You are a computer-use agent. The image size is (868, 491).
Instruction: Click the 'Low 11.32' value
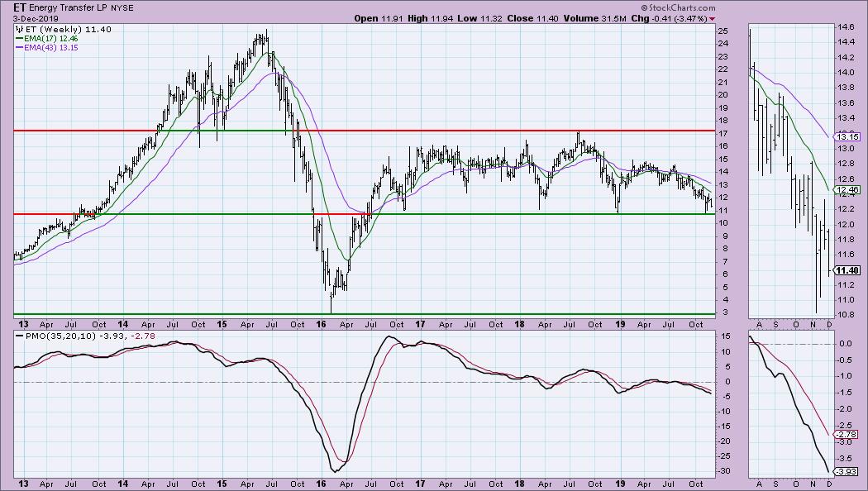pyautogui.click(x=480, y=18)
